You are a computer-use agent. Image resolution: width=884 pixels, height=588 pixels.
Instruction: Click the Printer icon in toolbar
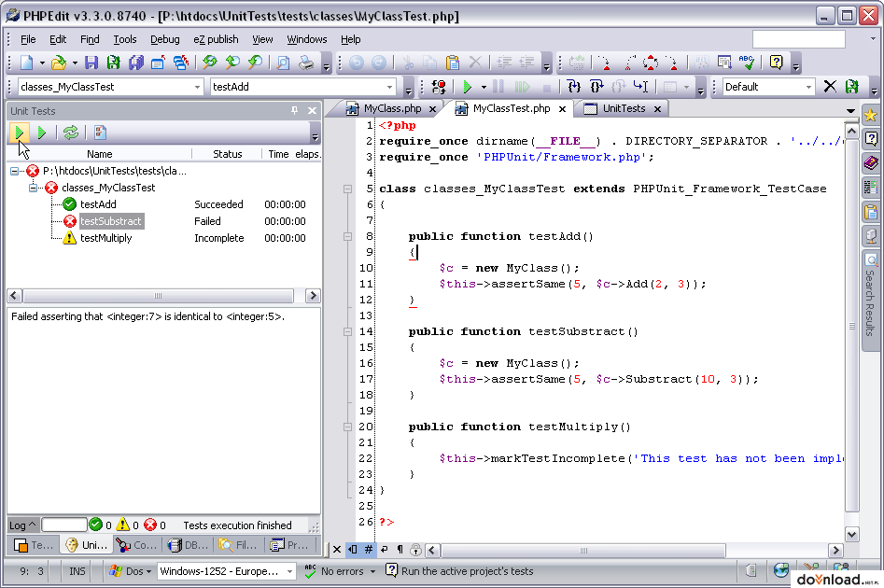pyautogui.click(x=305, y=63)
